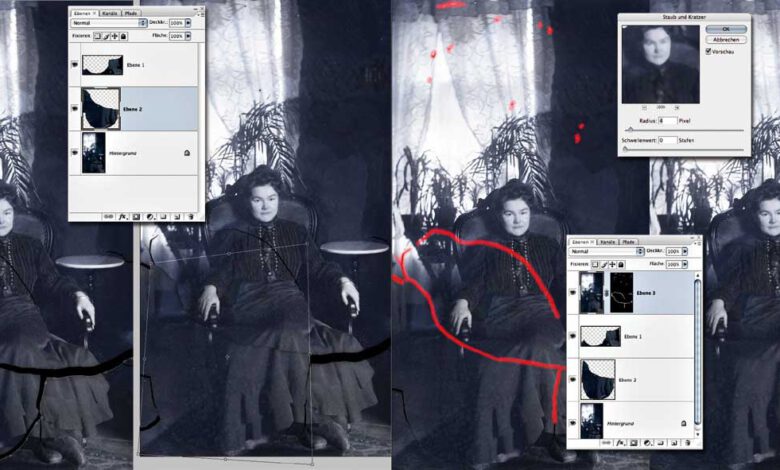This screenshot has height=470, width=780.
Task: Lock transparent pixels in panel with Ebene 3
Action: [595, 264]
